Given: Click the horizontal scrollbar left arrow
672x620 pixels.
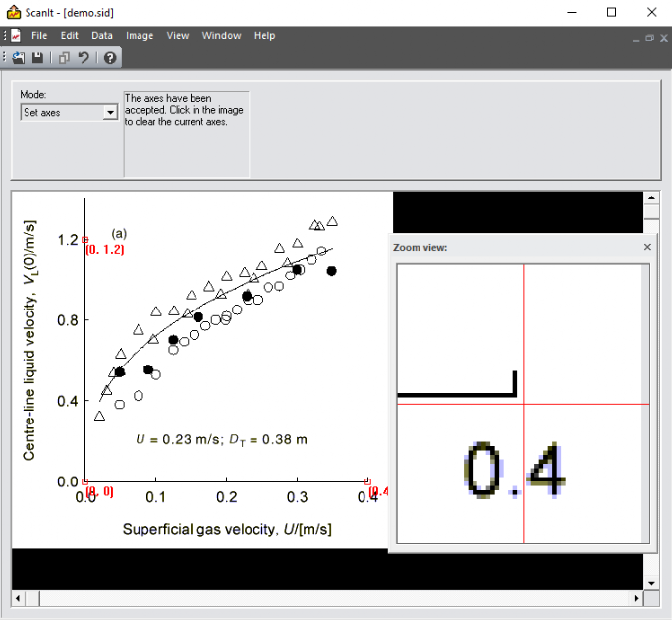Looking at the screenshot, I should [18, 598].
